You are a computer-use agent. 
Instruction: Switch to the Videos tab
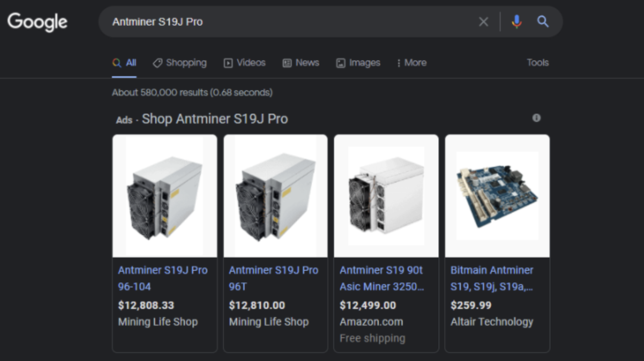click(244, 63)
